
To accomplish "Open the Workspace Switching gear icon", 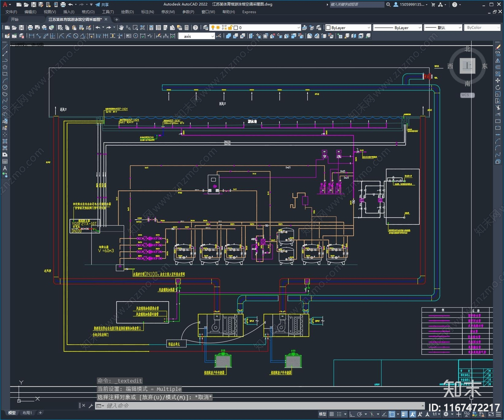I will [x=446, y=414].
